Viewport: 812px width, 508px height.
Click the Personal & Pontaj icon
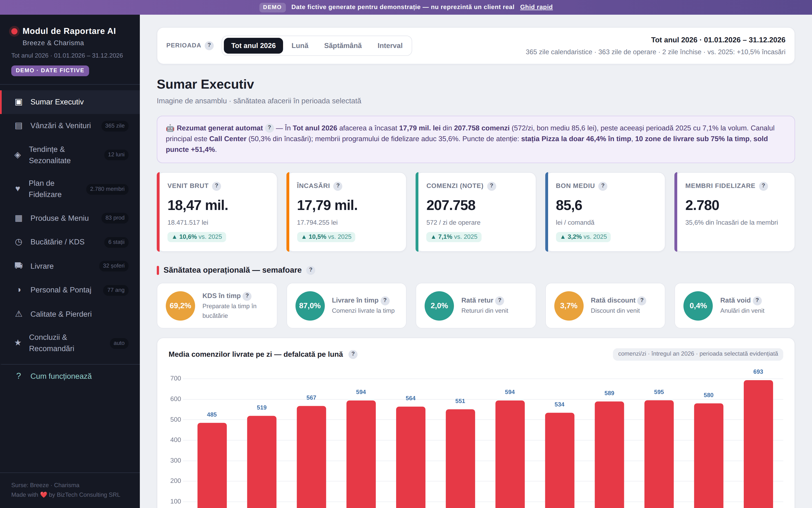19,290
